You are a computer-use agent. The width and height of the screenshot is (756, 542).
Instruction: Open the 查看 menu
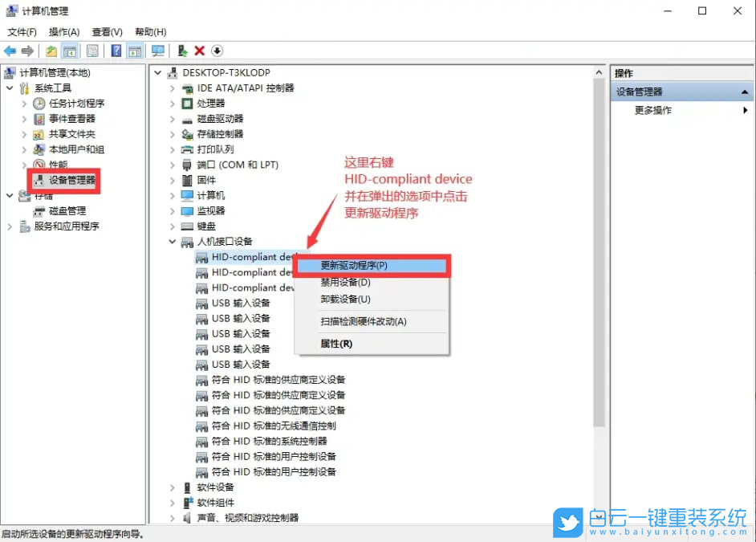107,31
